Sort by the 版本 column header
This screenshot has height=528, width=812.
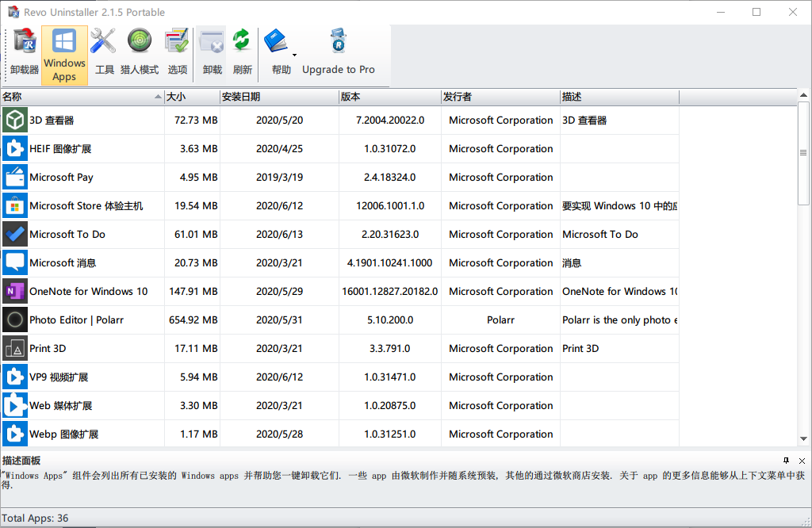pos(390,97)
